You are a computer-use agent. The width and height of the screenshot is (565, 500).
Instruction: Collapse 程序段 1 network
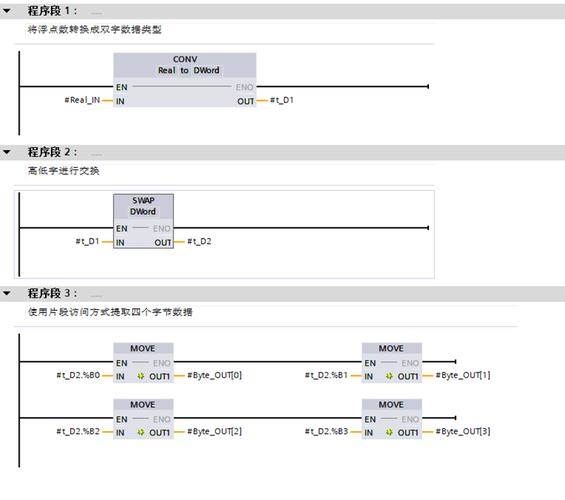[6, 11]
